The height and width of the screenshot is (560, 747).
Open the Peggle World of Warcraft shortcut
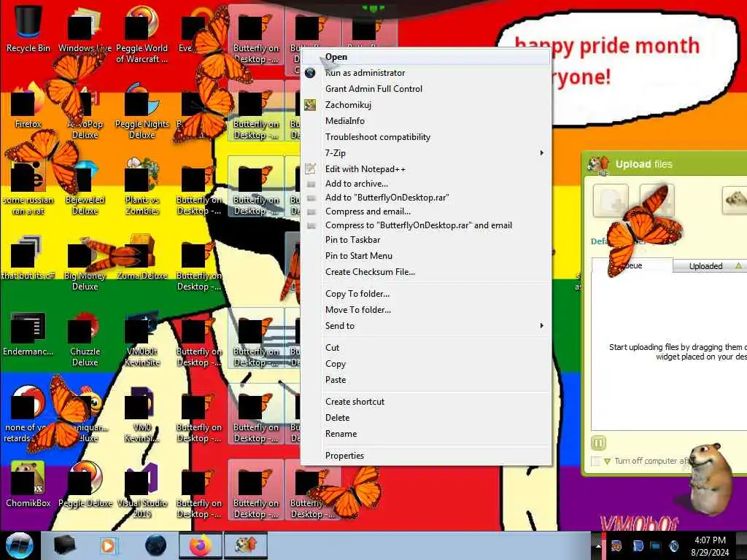[x=142, y=34]
